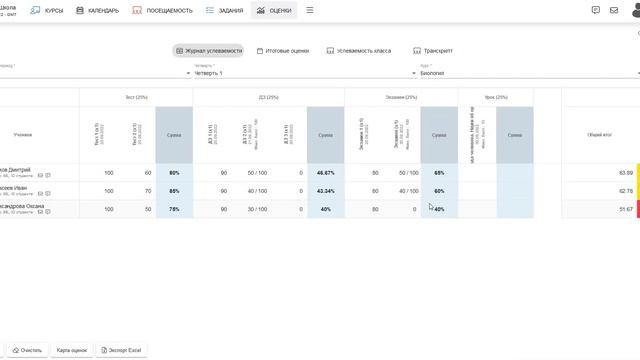Select the 80% Тест sum for Дмитрий
Image resolution: width=640 pixels, height=360 pixels.
coord(174,173)
